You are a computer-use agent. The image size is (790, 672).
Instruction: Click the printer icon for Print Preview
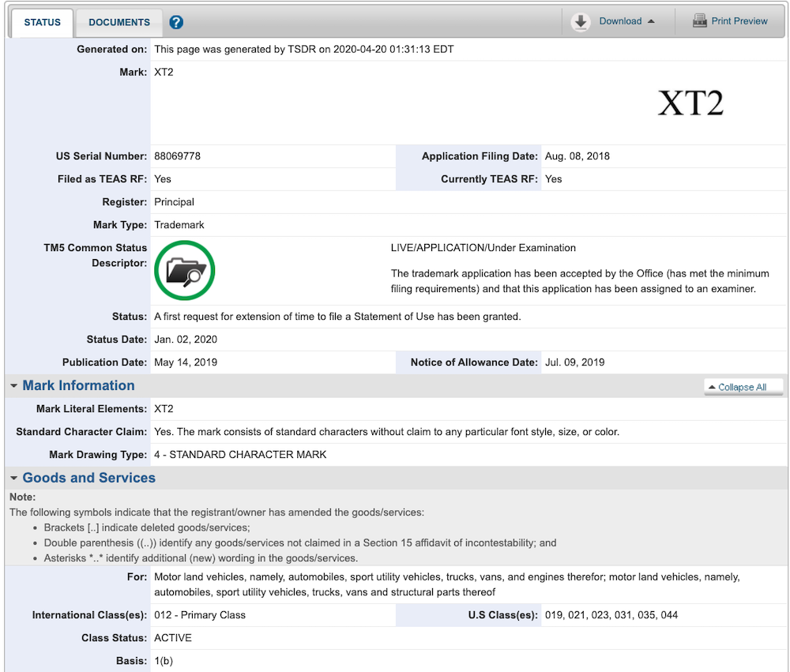(x=699, y=21)
